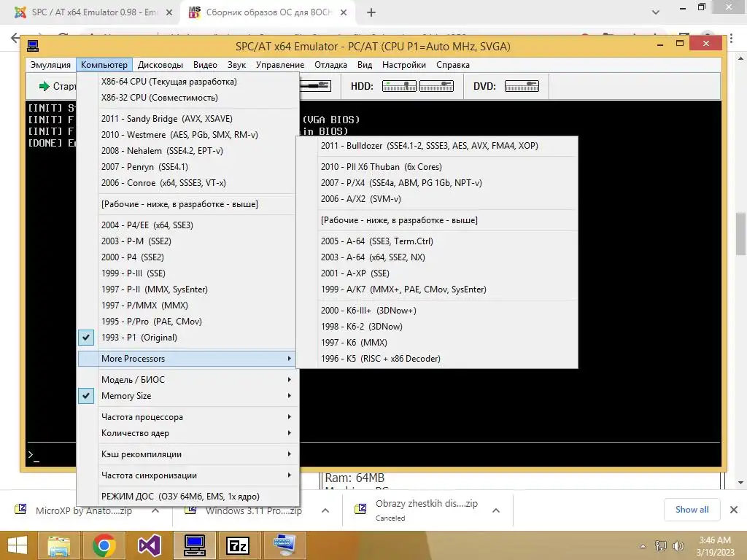The width and height of the screenshot is (747, 560).
Task: Open the Звук menu
Action: coord(236,65)
